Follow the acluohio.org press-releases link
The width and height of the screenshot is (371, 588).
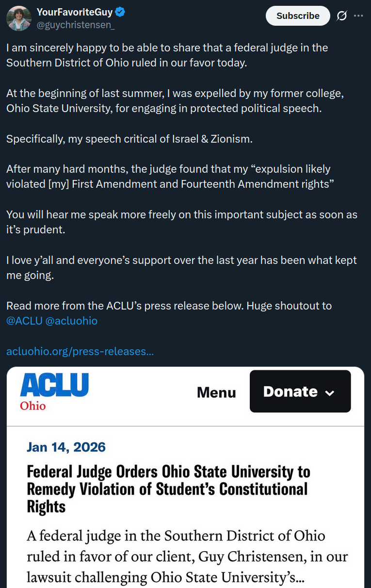click(80, 351)
